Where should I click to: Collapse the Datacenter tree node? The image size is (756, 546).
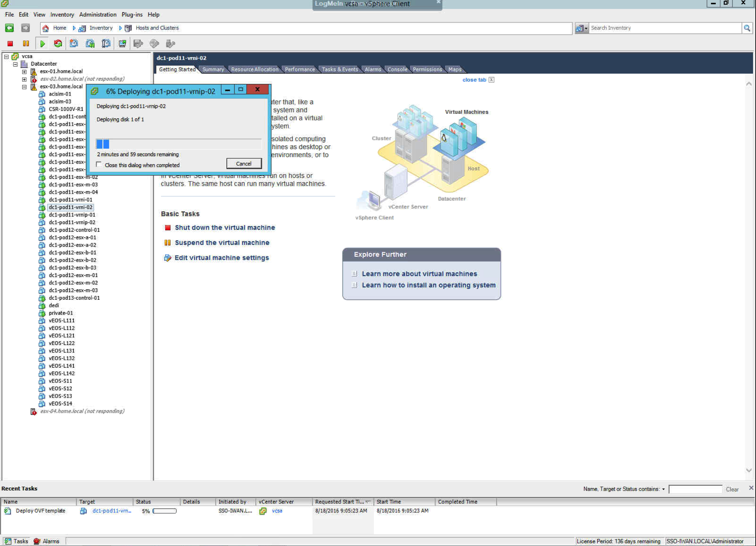click(x=15, y=64)
